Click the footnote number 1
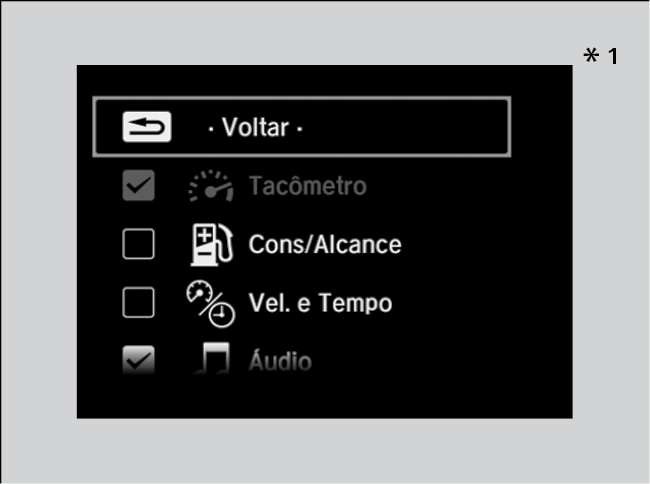The width and height of the screenshot is (650, 484). (613, 56)
